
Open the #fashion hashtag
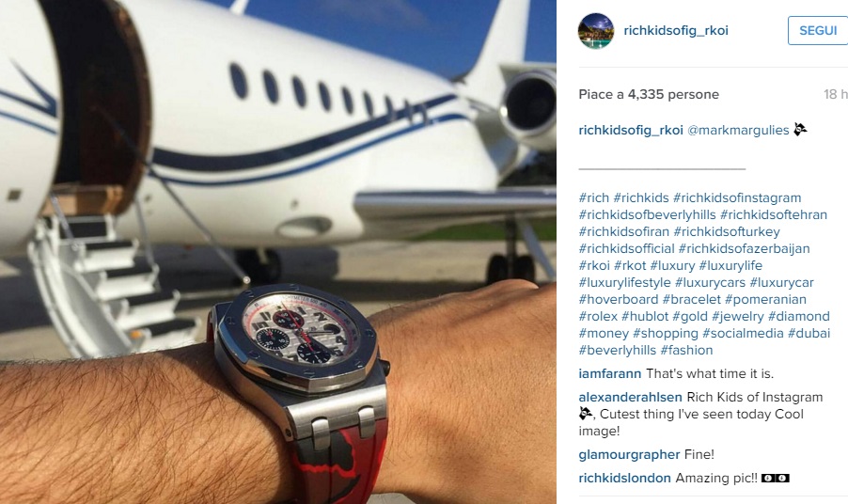[686, 350]
